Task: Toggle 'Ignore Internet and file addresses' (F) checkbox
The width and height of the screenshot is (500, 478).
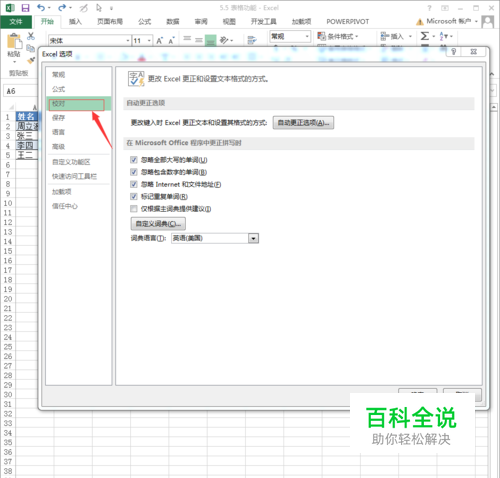Action: [x=134, y=184]
